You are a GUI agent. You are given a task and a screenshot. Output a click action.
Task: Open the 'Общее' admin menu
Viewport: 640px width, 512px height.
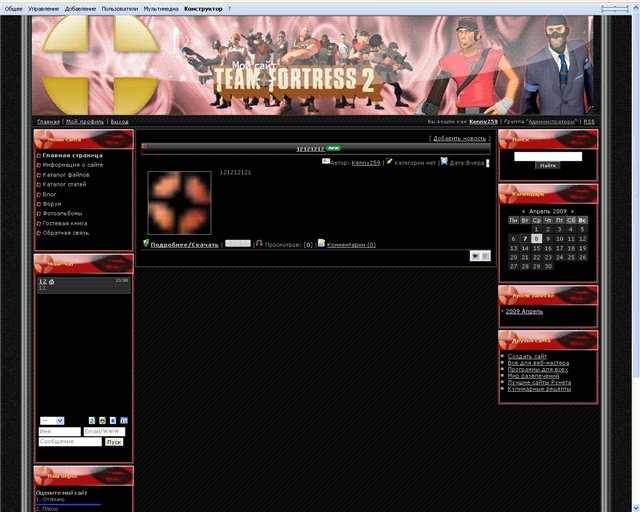tap(13, 9)
